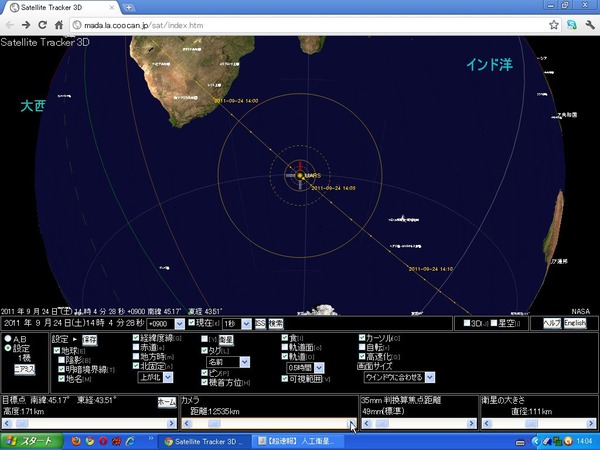
Task: Select the 設定 radio button
Action: [8, 348]
